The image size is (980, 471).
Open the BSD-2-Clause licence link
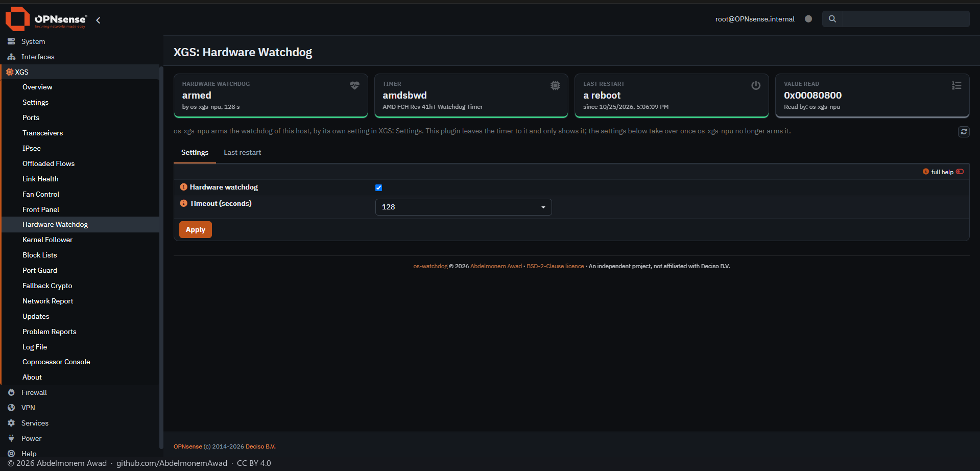coord(555,266)
